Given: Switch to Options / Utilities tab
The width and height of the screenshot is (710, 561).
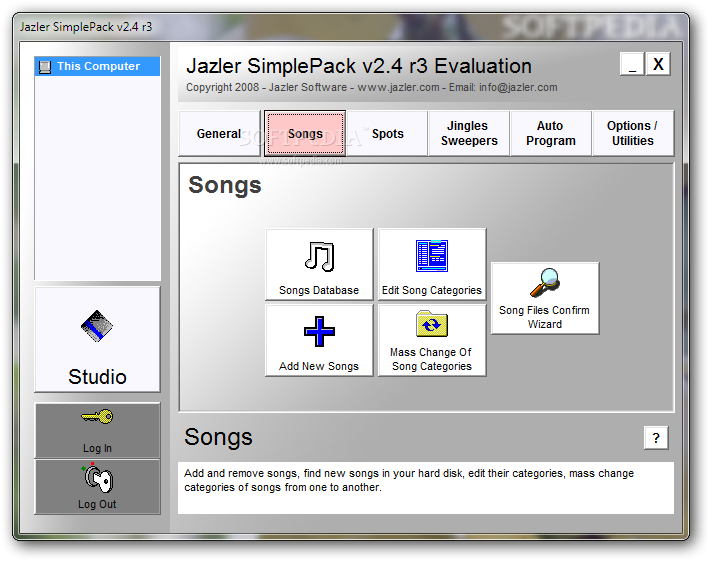Looking at the screenshot, I should click(633, 134).
